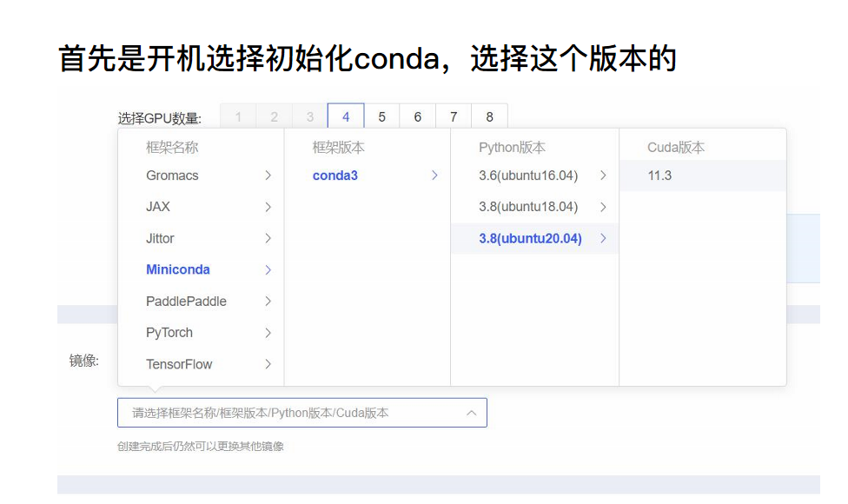The image size is (848, 504).
Task: Click the chevron next to TensorFlow
Action: (268, 364)
